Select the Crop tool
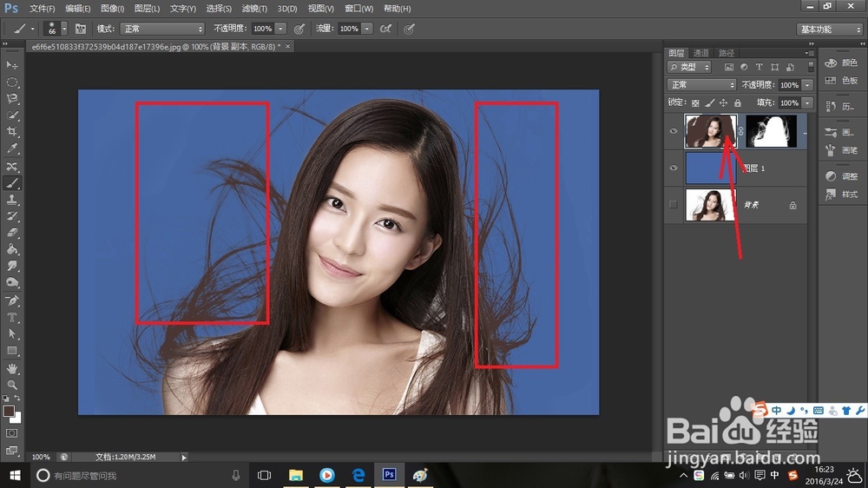868x488 pixels. point(12,132)
